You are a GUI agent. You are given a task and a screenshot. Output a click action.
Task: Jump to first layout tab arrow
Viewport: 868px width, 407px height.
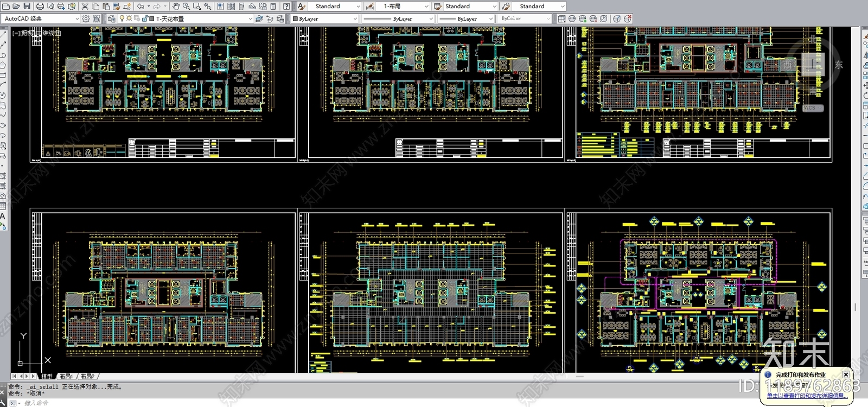(x=14, y=376)
